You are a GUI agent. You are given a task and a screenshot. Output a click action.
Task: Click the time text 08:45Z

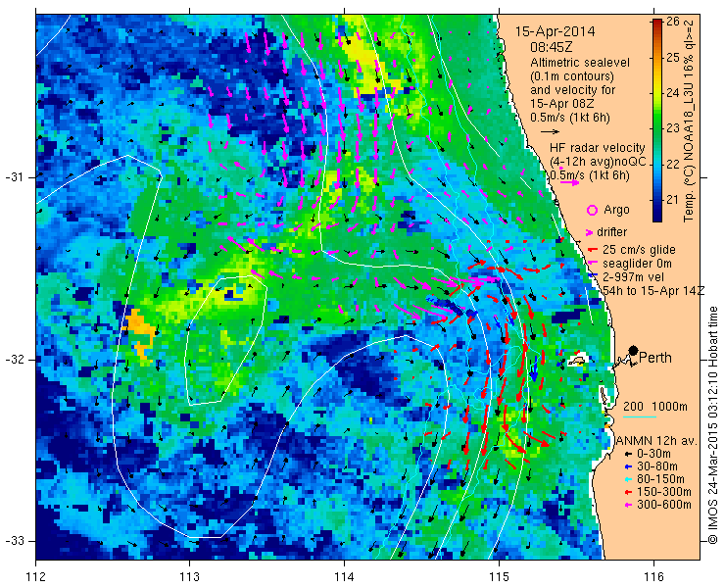[x=552, y=47]
